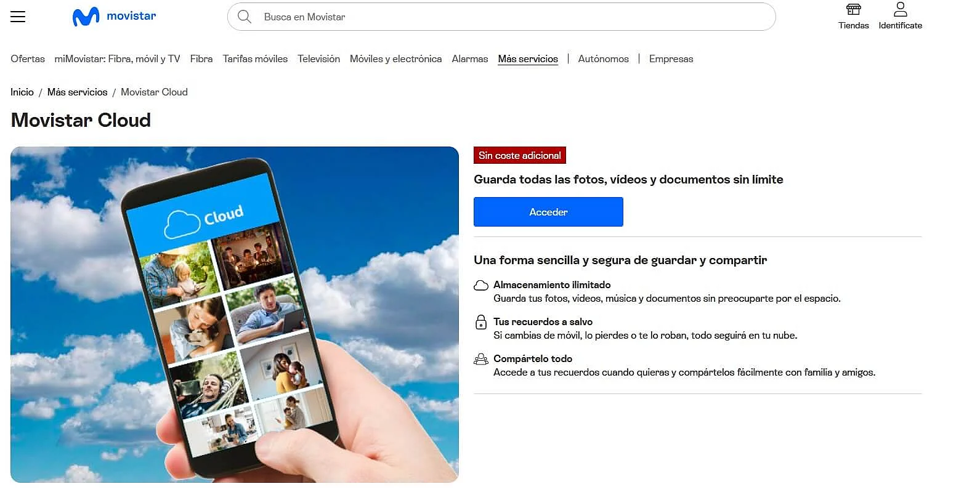The height and width of the screenshot is (492, 980).
Task: Click the Movistar Cloud phone image
Action: [235, 315]
